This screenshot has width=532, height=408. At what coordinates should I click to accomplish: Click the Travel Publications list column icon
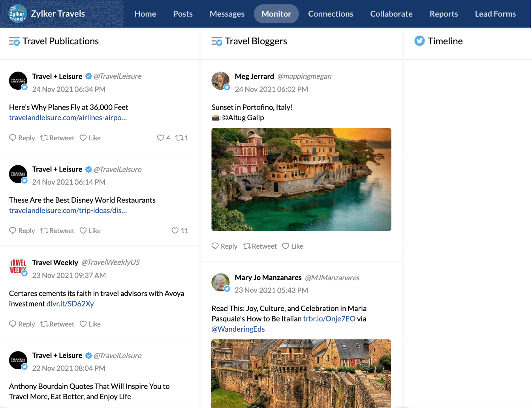(14, 41)
